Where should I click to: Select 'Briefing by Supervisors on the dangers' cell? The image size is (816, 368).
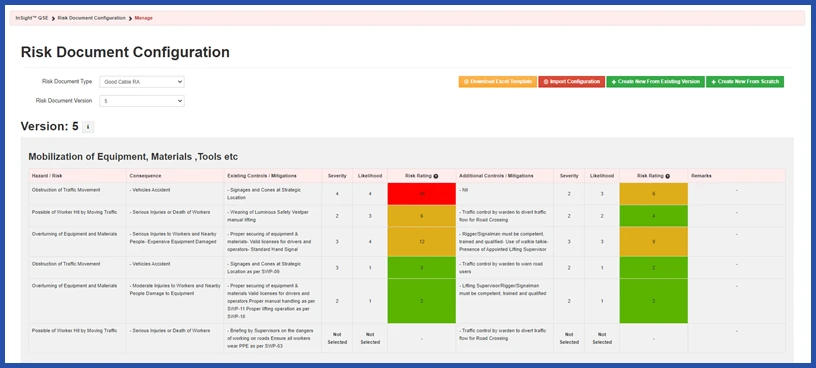273,338
